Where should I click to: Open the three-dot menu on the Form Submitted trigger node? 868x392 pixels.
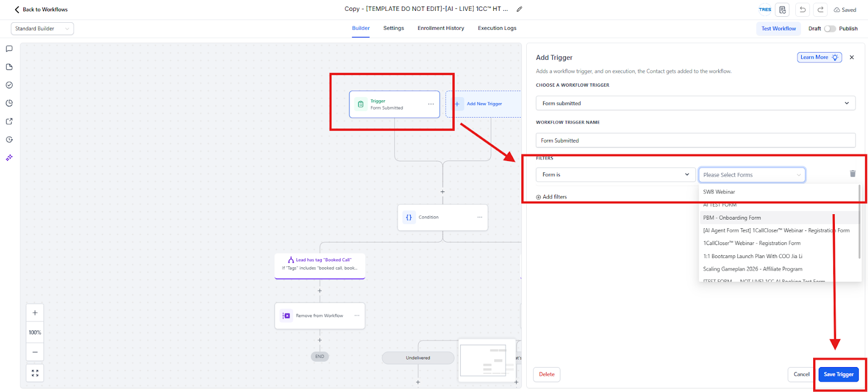[431, 104]
